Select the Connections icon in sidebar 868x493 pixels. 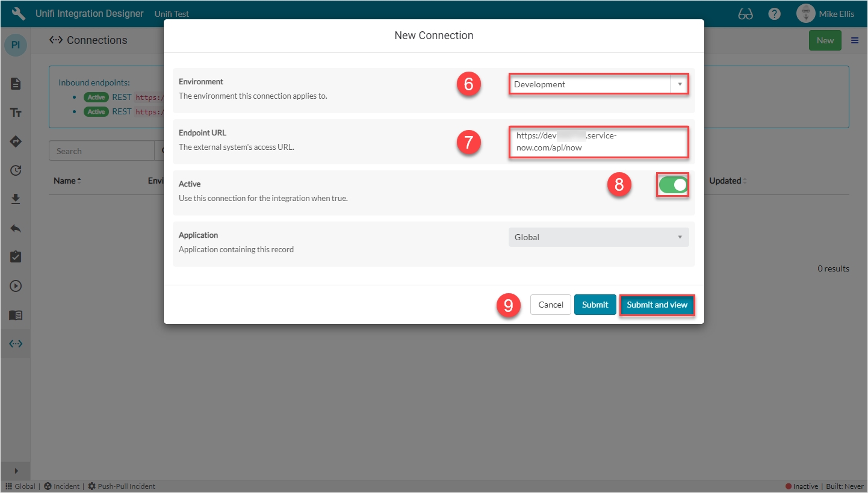pos(16,344)
